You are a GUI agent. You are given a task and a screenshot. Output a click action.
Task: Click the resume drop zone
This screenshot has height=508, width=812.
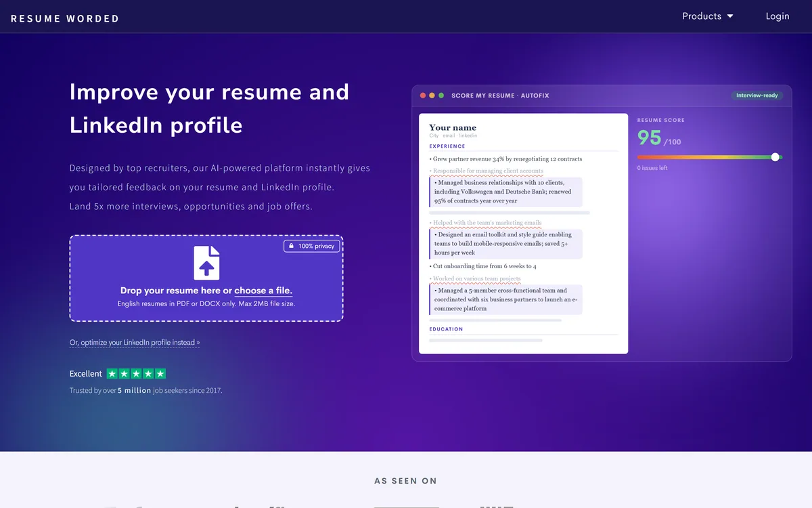click(206, 278)
